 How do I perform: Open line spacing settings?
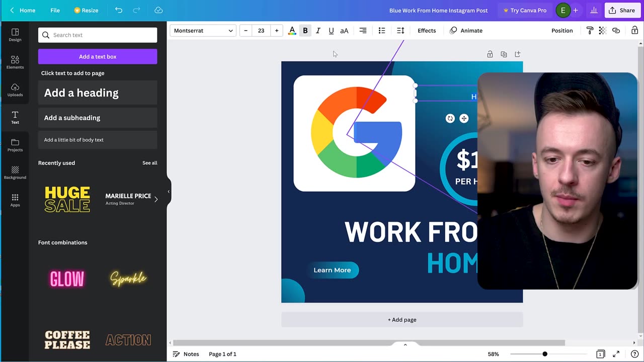pyautogui.click(x=400, y=31)
